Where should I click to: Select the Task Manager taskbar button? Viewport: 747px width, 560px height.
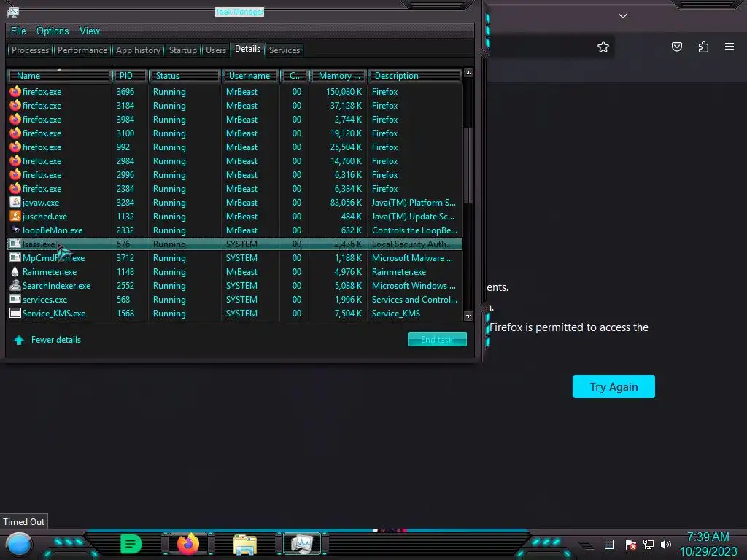point(302,544)
